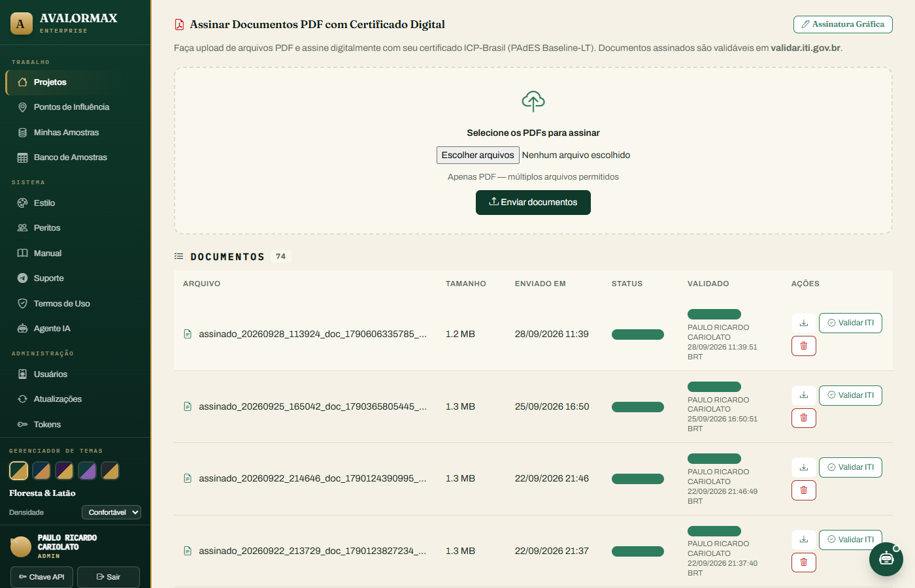Screen dimensions: 915x588
Task: Open the Estilo settings page
Action: coord(75,203)
